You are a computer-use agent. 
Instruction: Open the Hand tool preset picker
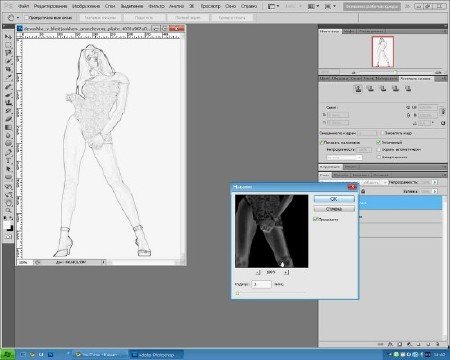coord(13,18)
